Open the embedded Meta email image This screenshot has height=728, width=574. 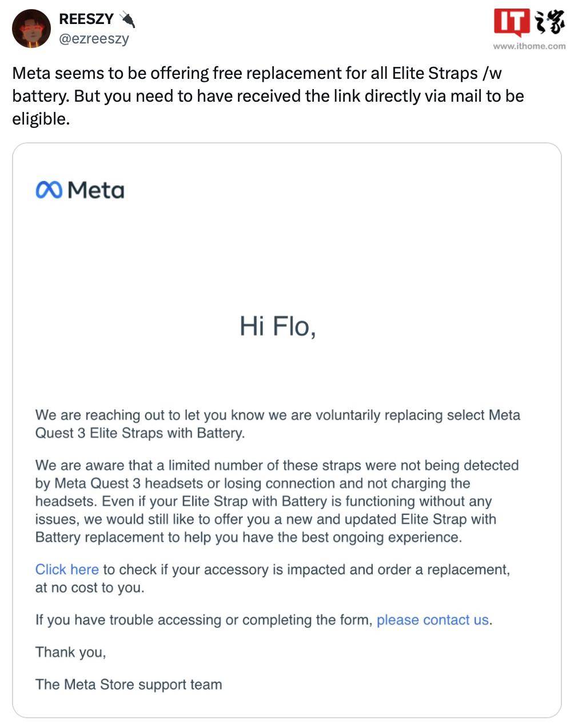(287, 430)
